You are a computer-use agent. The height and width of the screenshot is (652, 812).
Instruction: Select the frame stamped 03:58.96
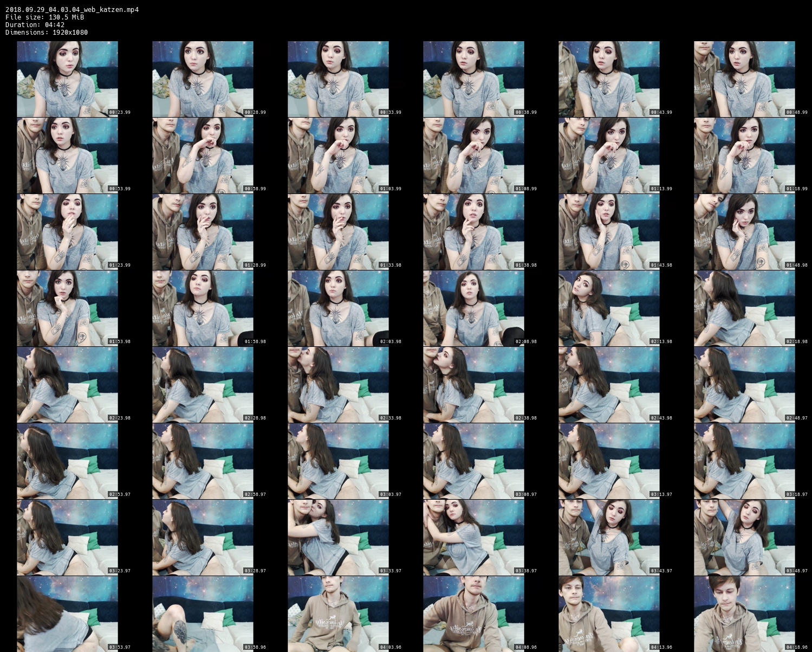pyautogui.click(x=203, y=614)
